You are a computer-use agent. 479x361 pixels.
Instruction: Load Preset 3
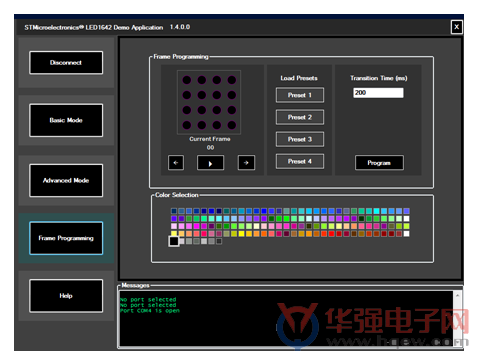[300, 139]
